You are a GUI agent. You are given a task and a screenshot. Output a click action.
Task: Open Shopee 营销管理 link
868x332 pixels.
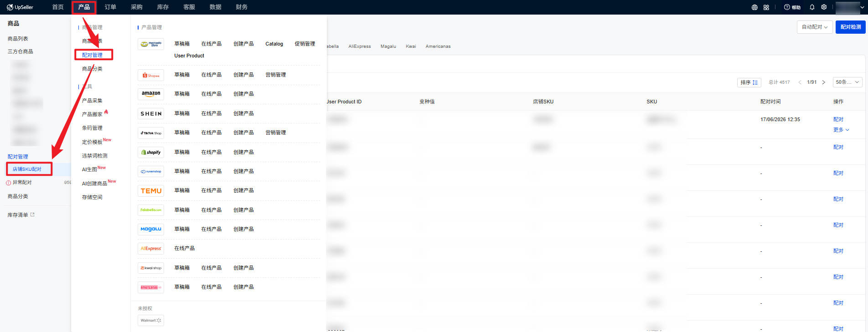pyautogui.click(x=276, y=75)
